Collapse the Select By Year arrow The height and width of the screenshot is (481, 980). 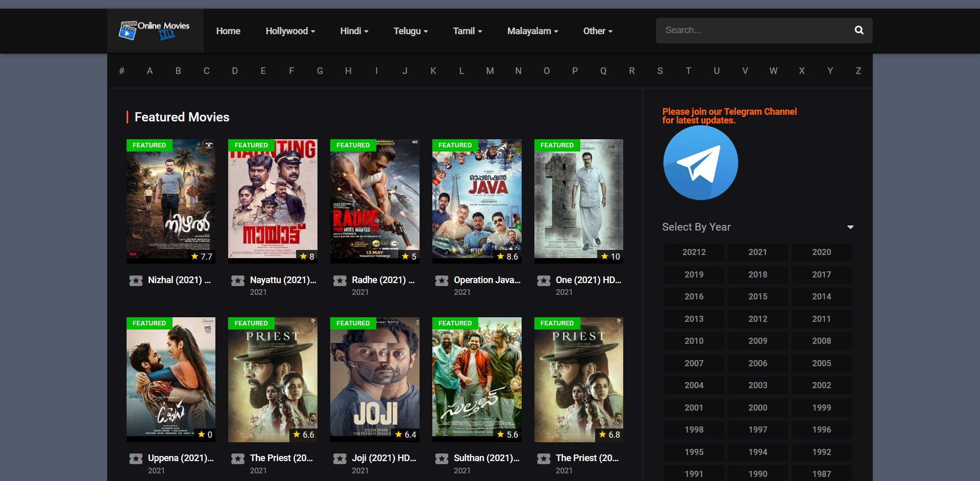coord(850,227)
